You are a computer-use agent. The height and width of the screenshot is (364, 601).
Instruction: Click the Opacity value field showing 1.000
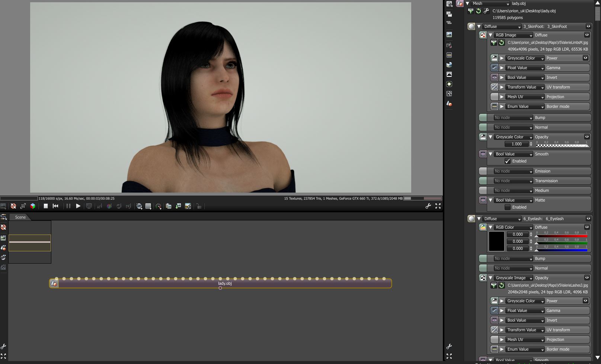click(x=517, y=144)
